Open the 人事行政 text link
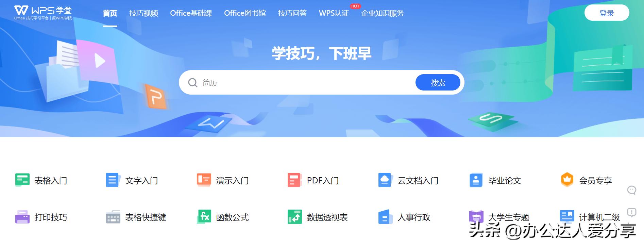This screenshot has width=644, height=246. coord(414,217)
